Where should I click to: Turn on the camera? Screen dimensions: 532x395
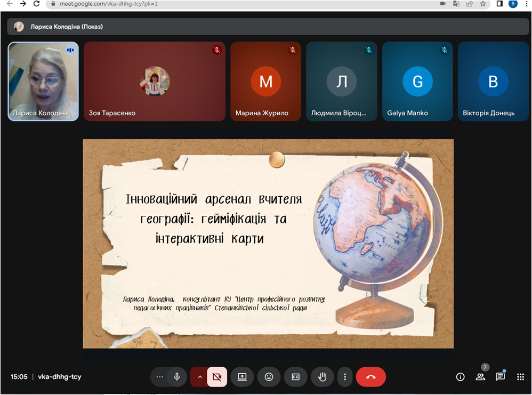point(216,377)
